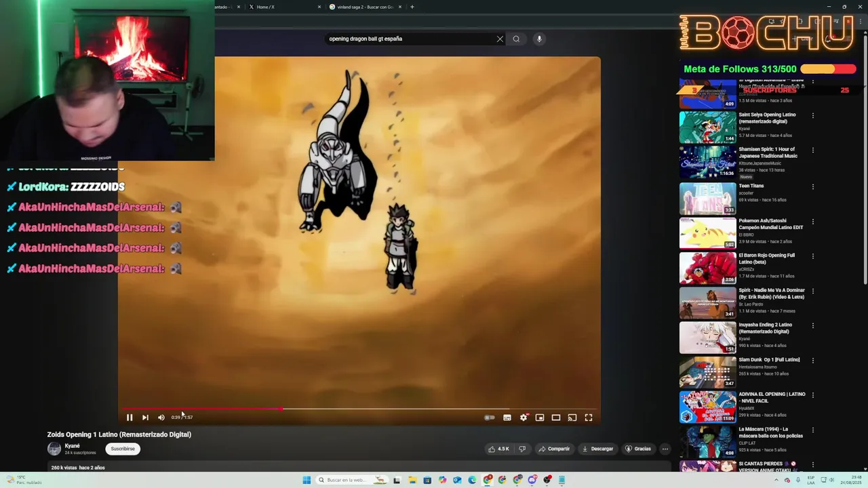Open options for Pokemon Ash/Satoshi video
868x488 pixels.
pyautogui.click(x=812, y=222)
